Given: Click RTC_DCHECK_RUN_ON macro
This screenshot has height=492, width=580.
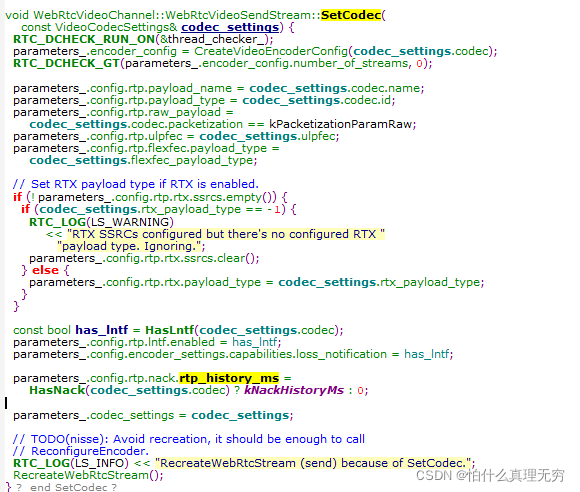Looking at the screenshot, I should click(84, 39).
